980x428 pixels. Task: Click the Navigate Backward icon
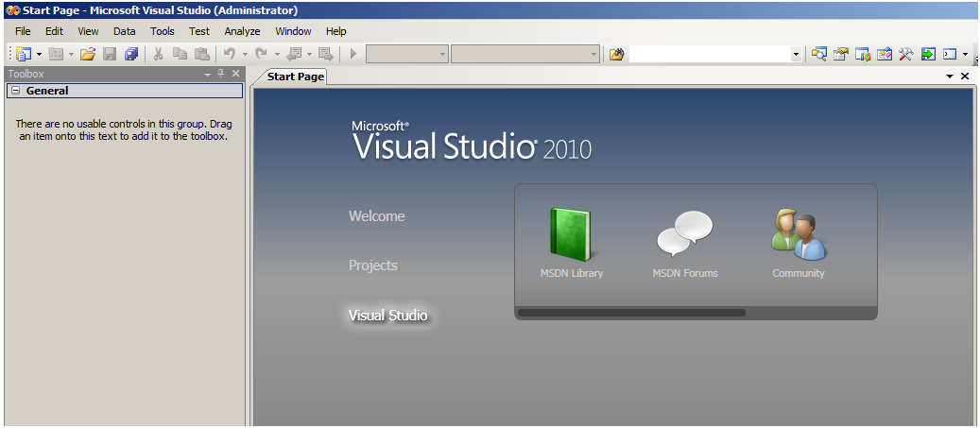[294, 55]
